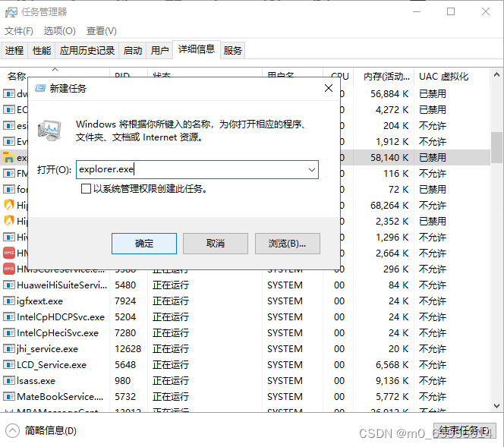Click 简略信息(D) link
The image size is (504, 447).
pyautogui.click(x=51, y=430)
